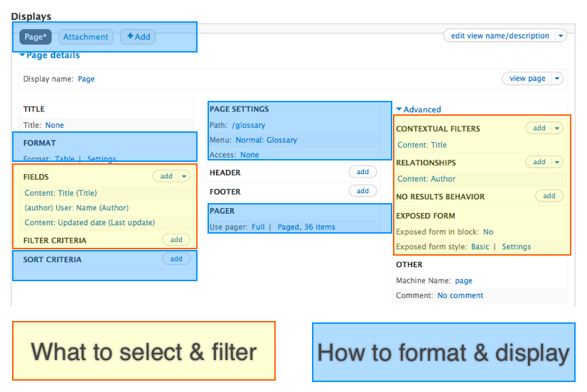587x392 pixels.
Task: Click the +Add display button
Action: pyautogui.click(x=138, y=37)
